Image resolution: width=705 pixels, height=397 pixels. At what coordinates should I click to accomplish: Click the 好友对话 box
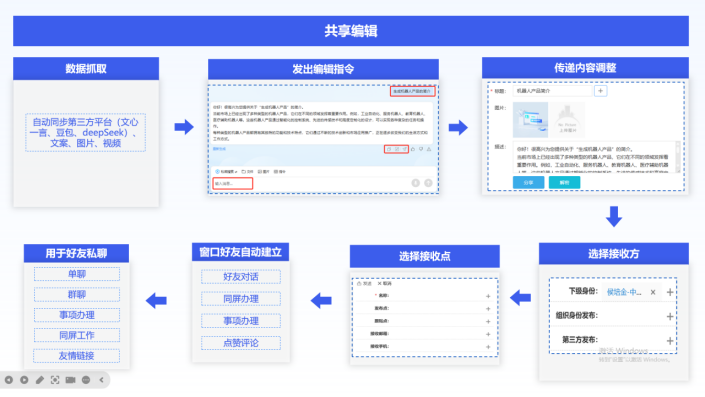(241, 277)
